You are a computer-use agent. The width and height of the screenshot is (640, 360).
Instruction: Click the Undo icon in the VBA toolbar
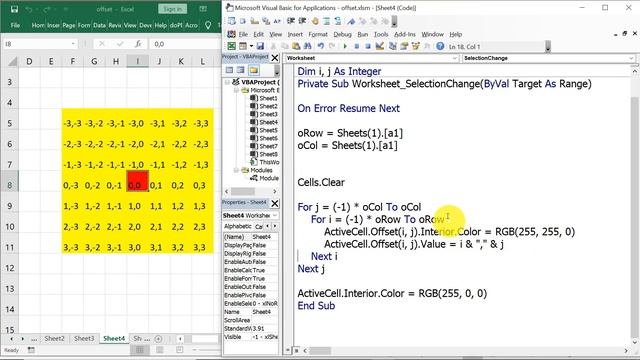tap(321, 47)
